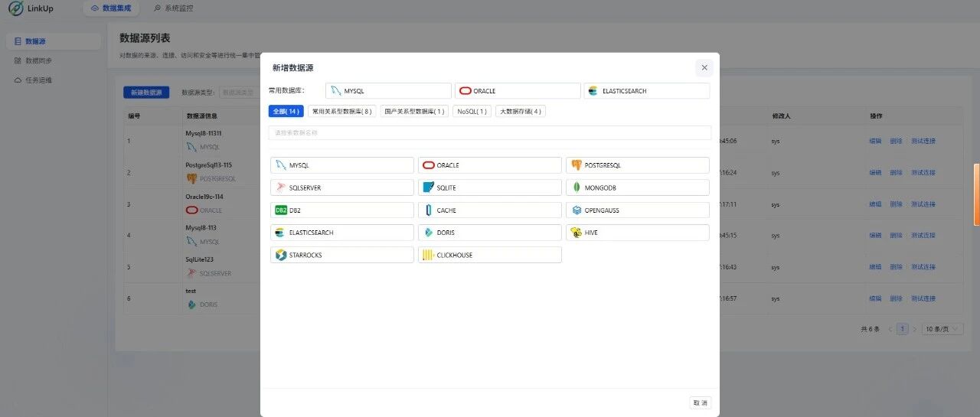Choose the SQLSERVER icon card

click(342, 187)
